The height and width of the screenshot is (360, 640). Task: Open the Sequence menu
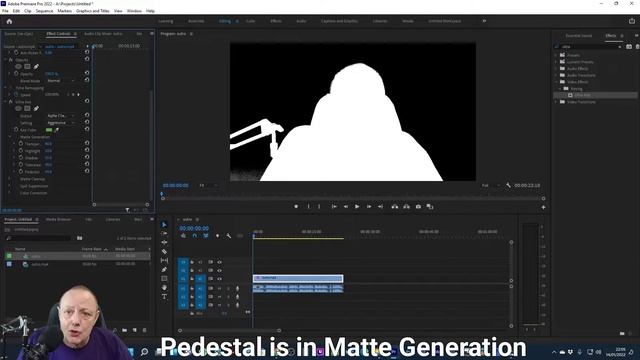(x=44, y=11)
